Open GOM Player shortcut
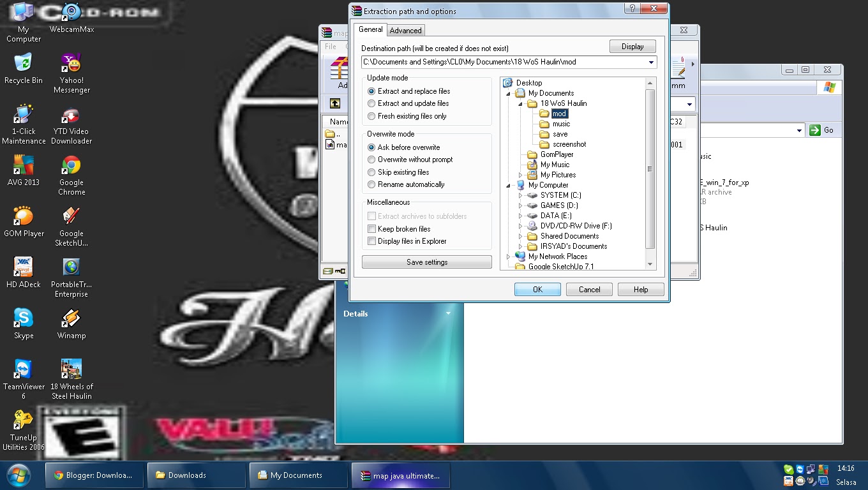 (x=24, y=221)
